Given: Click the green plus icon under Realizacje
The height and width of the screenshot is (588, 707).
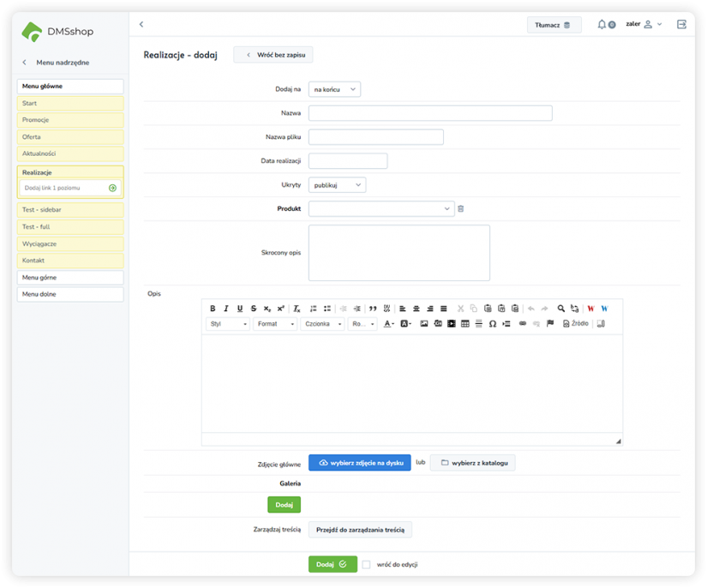Looking at the screenshot, I should [112, 188].
